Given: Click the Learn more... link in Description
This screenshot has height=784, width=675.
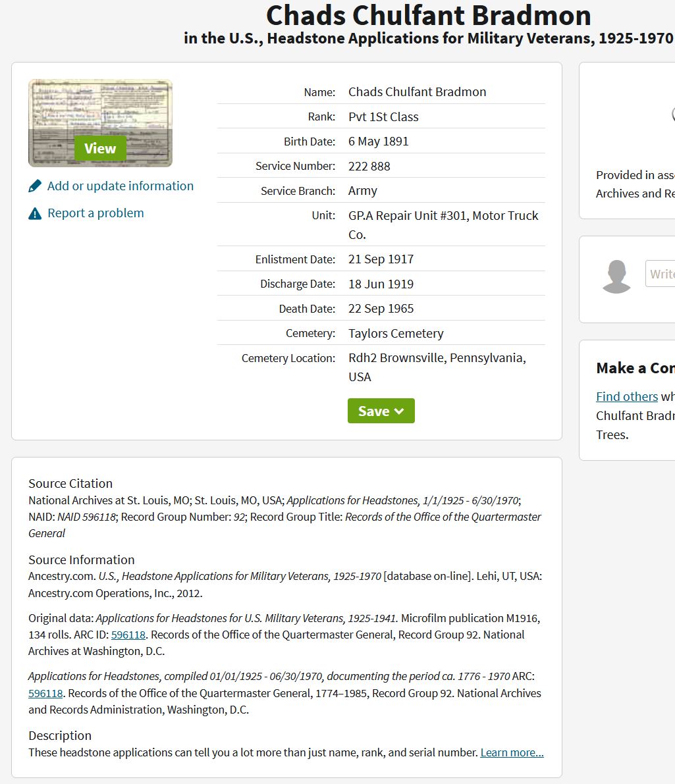Looking at the screenshot, I should [x=512, y=752].
